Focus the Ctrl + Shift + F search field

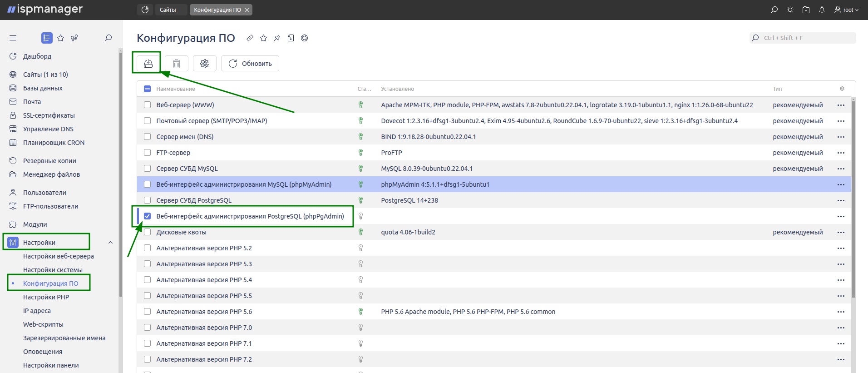point(803,38)
